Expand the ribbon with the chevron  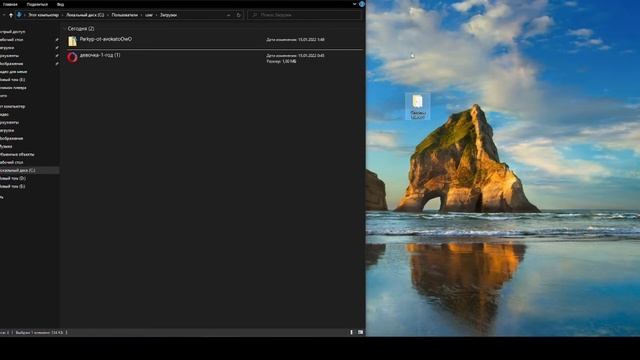click(354, 4)
